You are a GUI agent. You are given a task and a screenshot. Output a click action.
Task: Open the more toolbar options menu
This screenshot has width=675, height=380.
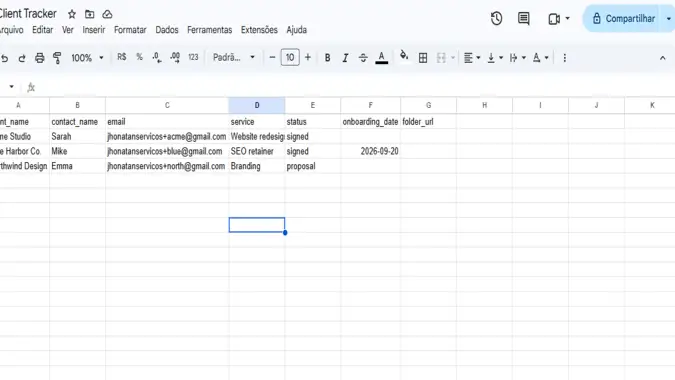coord(564,58)
